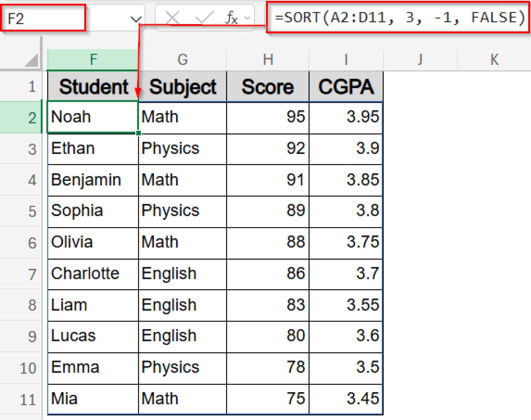Click the fill handle on cell F2

point(139,133)
